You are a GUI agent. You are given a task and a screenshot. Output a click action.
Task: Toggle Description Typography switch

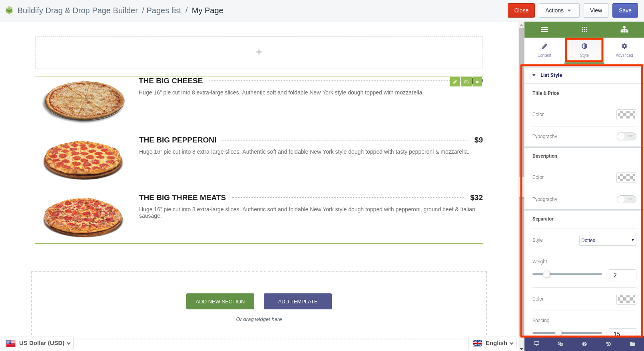pyautogui.click(x=626, y=199)
